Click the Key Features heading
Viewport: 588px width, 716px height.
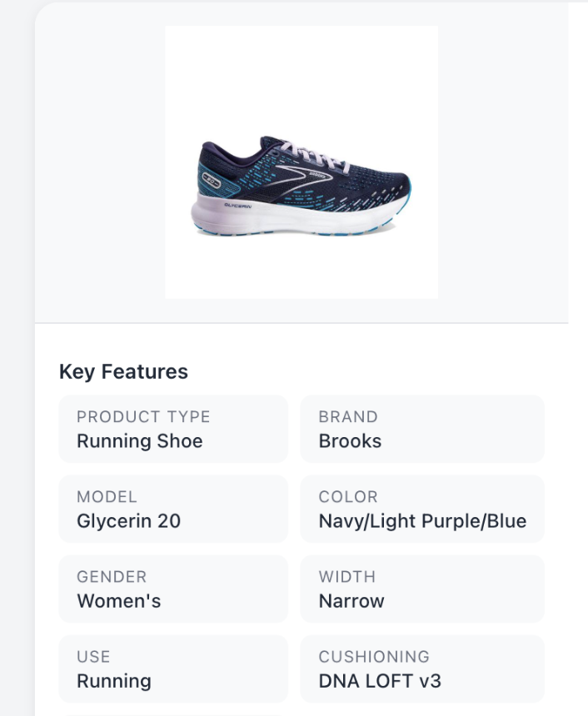coord(123,371)
